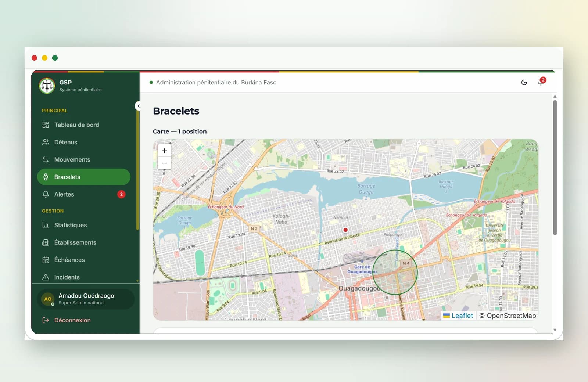588x382 pixels.
Task: Zoom in on the map
Action: tap(165, 151)
